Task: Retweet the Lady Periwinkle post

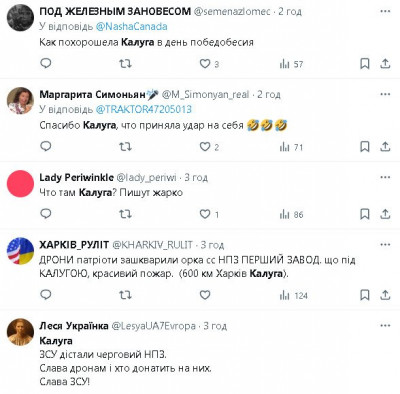Action: [x=125, y=214]
